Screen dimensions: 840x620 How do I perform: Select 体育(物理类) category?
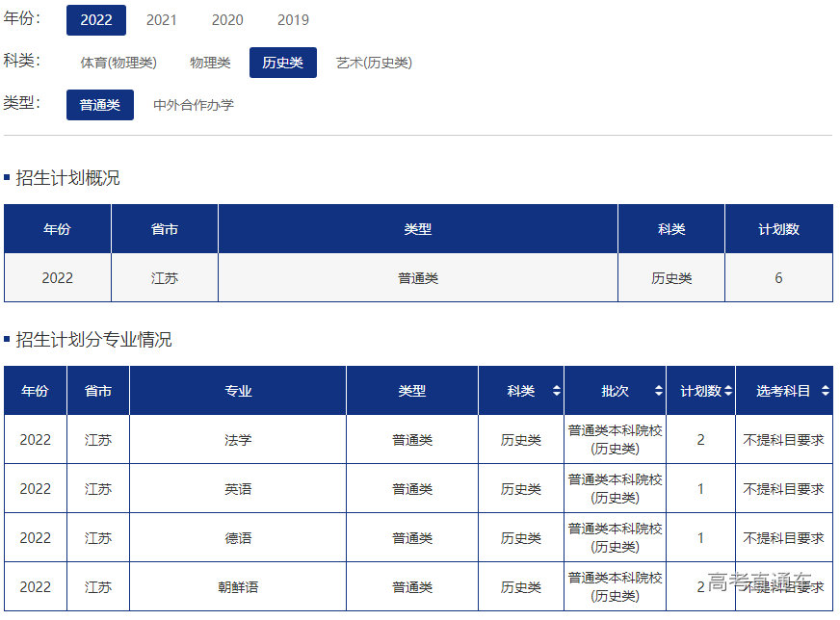[x=118, y=63]
